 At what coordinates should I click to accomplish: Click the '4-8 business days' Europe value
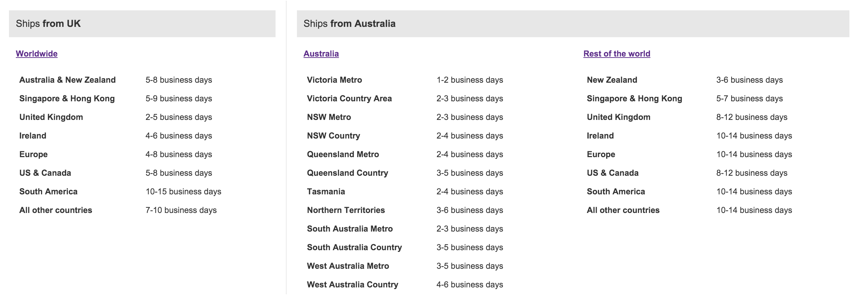click(x=179, y=154)
